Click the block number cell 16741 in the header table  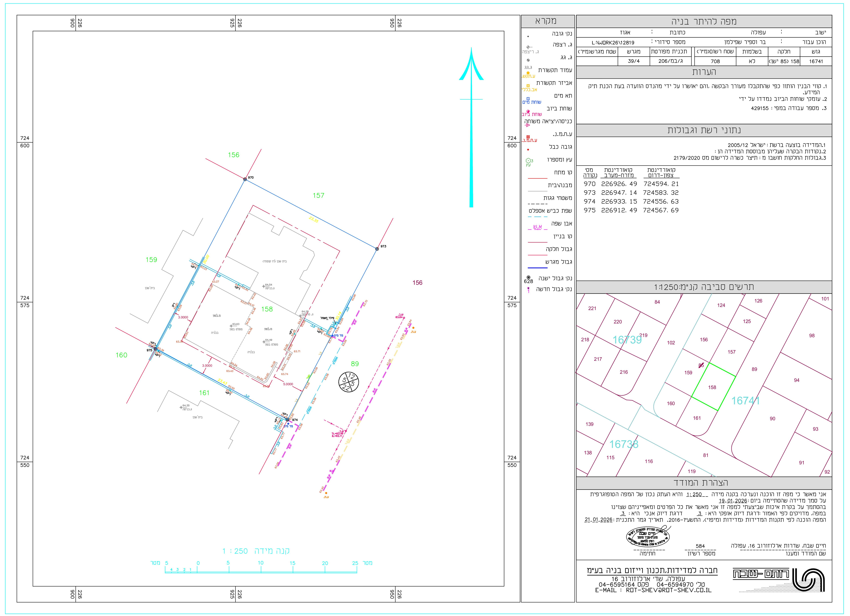(x=816, y=61)
